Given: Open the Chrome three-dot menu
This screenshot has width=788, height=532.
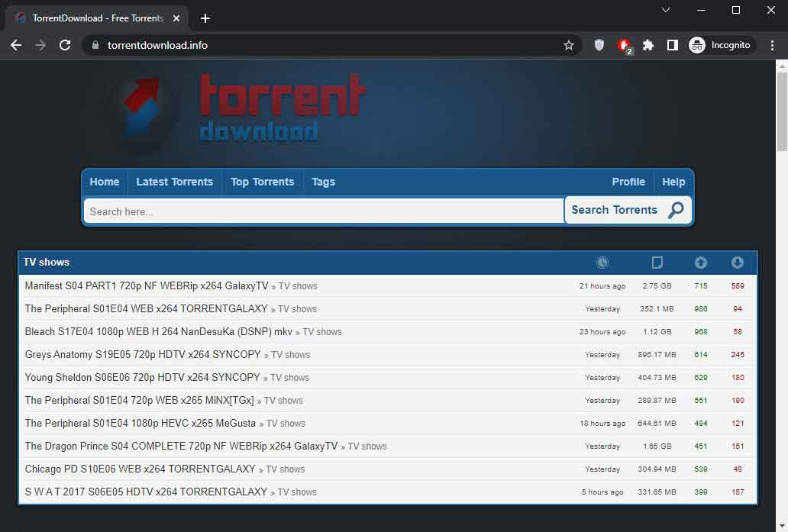Looking at the screenshot, I should [773, 45].
